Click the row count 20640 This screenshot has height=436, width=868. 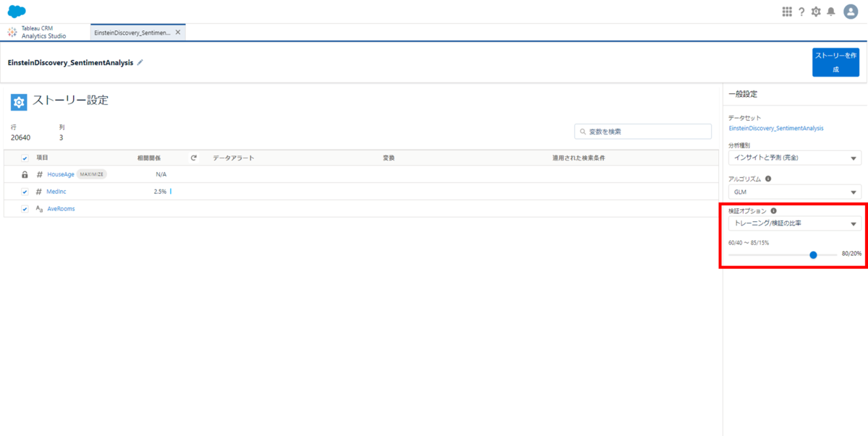20,137
